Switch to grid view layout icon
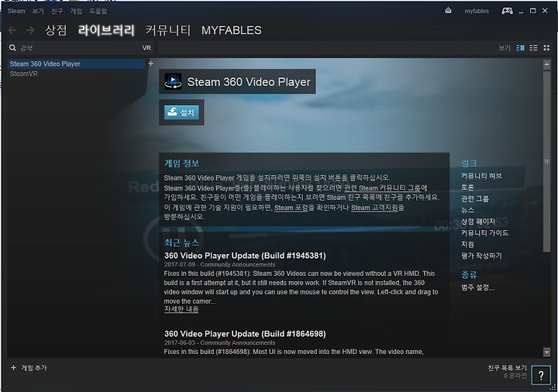 pyautogui.click(x=546, y=48)
